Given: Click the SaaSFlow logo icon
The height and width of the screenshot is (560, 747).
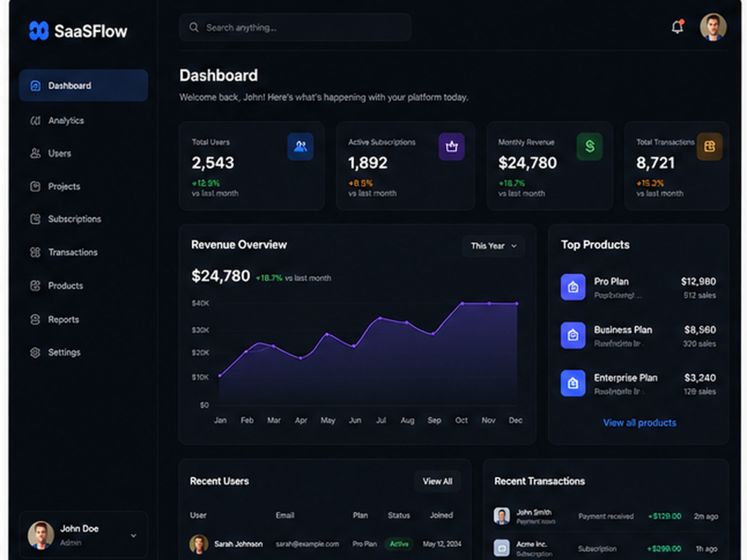Looking at the screenshot, I should 39,31.
